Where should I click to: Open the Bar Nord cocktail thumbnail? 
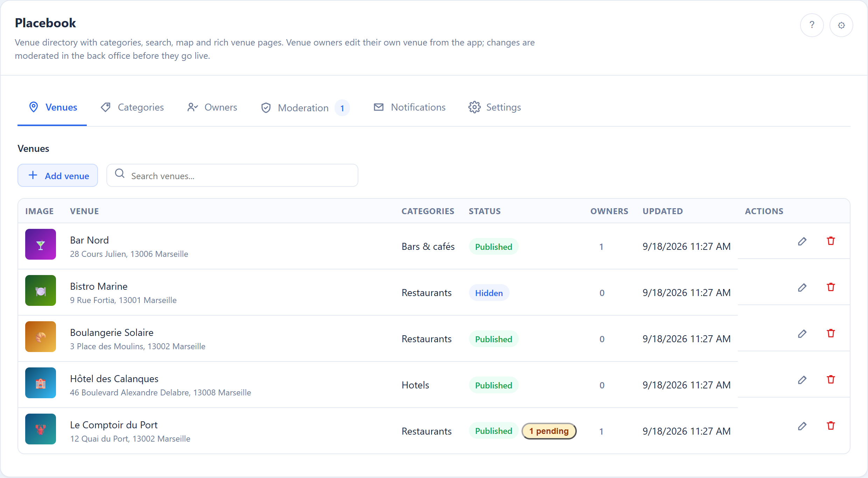tap(41, 244)
